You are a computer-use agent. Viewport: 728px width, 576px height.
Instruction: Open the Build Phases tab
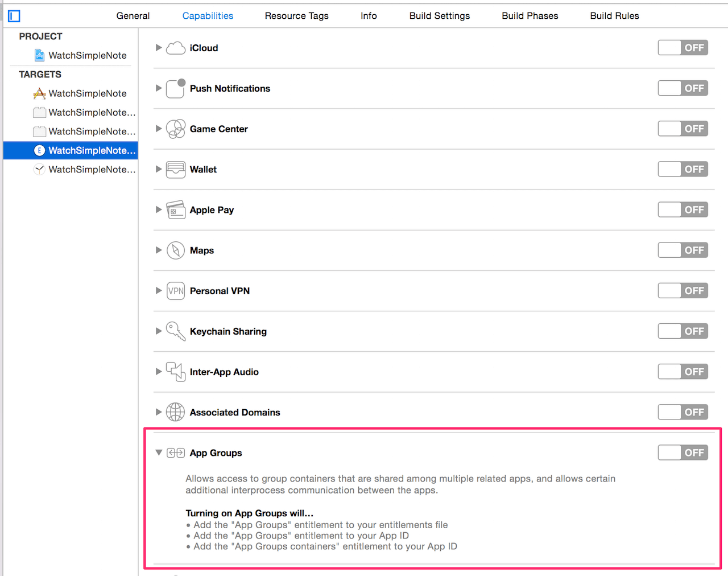click(530, 16)
